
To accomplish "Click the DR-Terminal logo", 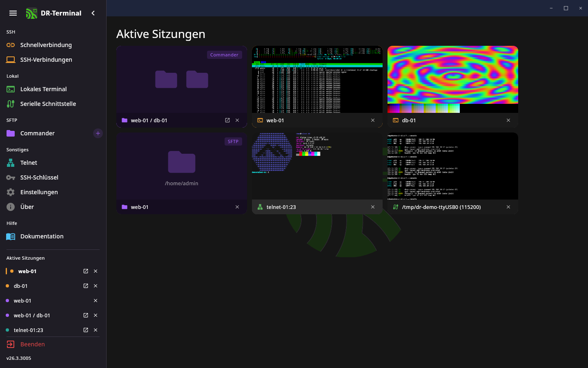I will point(31,13).
